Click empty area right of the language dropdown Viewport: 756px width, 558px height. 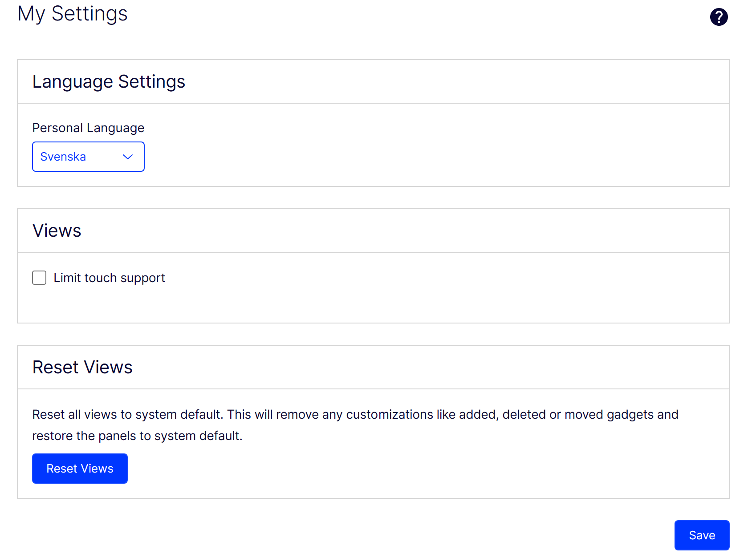tap(401, 157)
